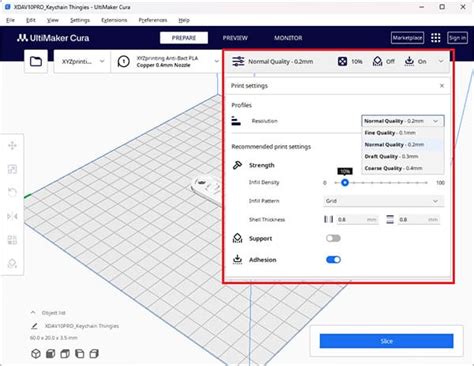Click the Slice button
Image resolution: width=474 pixels, height=366 pixels.
coord(386,341)
